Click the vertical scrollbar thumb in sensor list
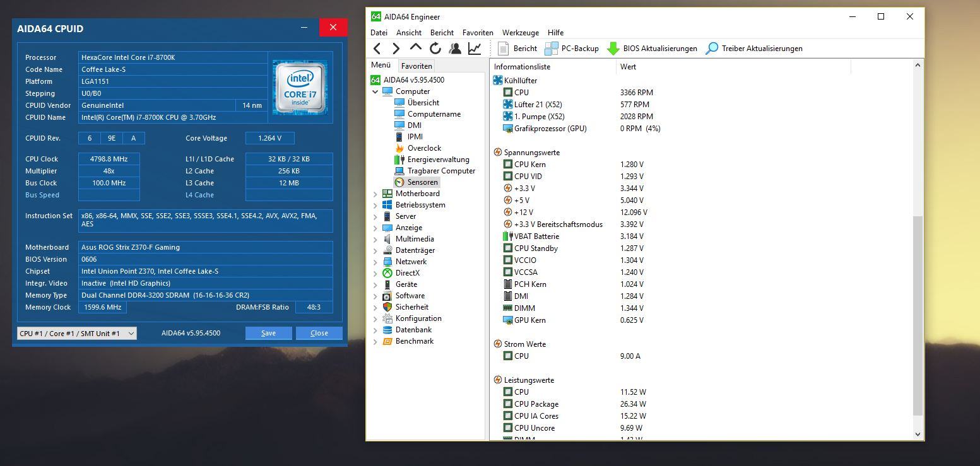Viewport: 980px width, 466px height. [918, 315]
